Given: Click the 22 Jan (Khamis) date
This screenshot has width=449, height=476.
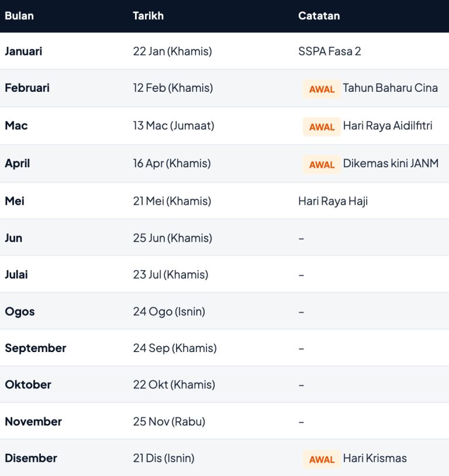Looking at the screenshot, I should [172, 51].
